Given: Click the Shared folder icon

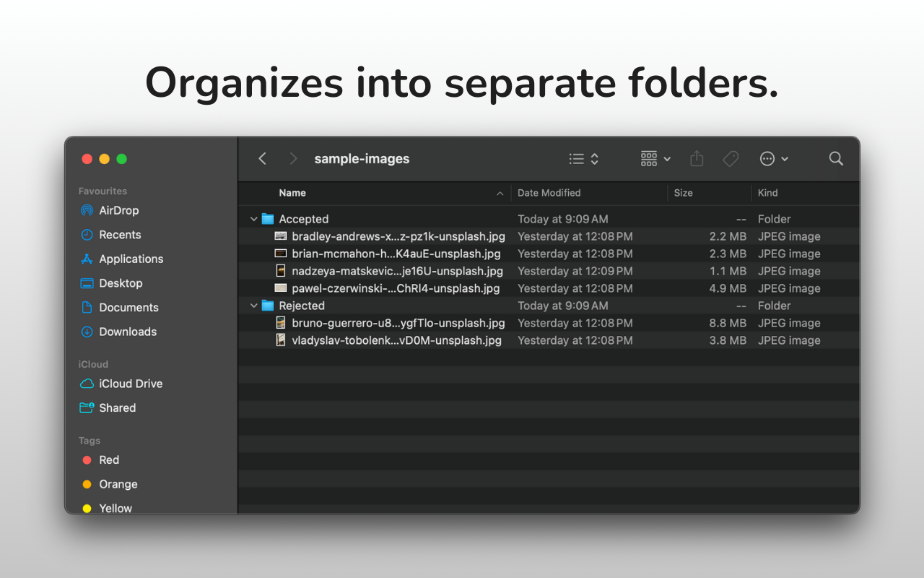Looking at the screenshot, I should point(87,407).
